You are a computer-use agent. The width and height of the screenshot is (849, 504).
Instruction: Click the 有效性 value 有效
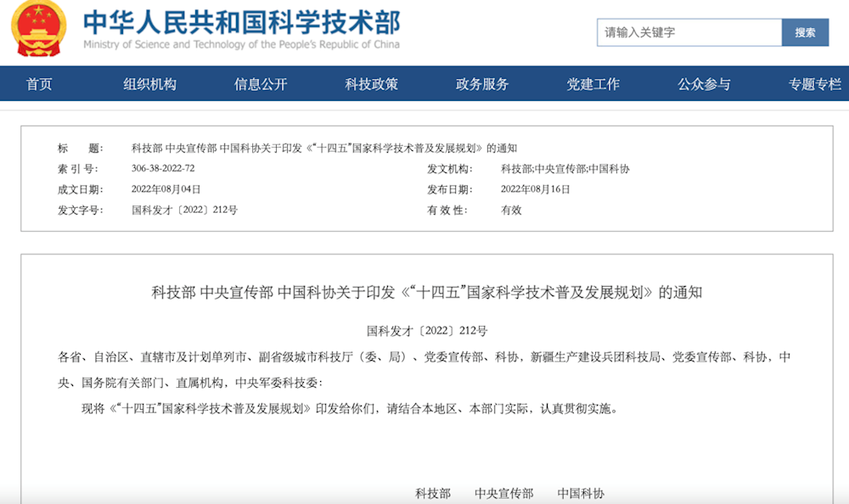coord(511,210)
